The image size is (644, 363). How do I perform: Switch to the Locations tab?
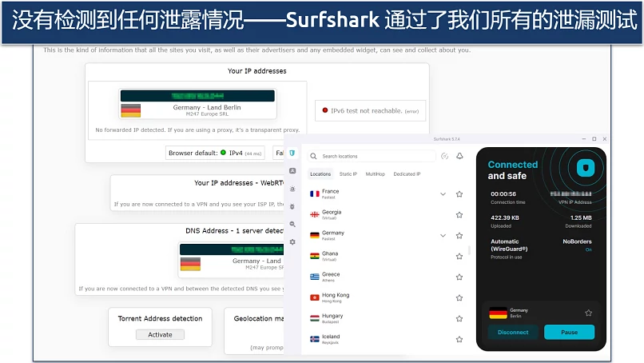[320, 174]
